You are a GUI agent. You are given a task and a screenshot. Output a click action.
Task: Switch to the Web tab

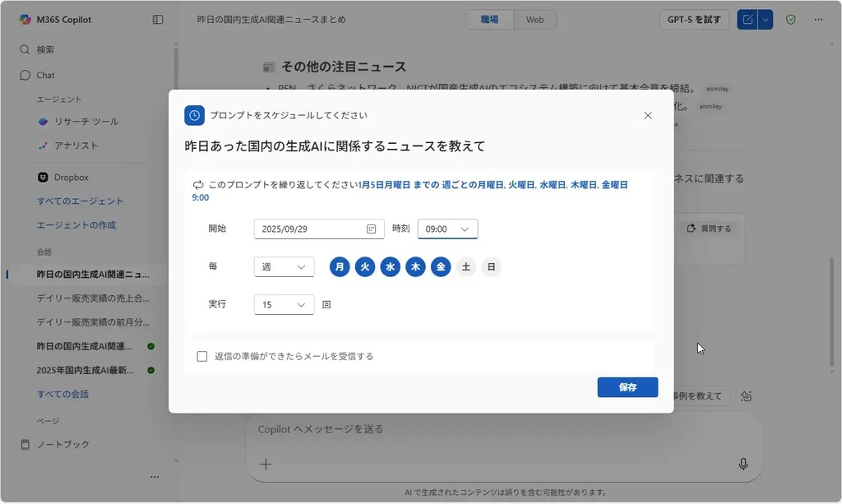[x=534, y=20]
